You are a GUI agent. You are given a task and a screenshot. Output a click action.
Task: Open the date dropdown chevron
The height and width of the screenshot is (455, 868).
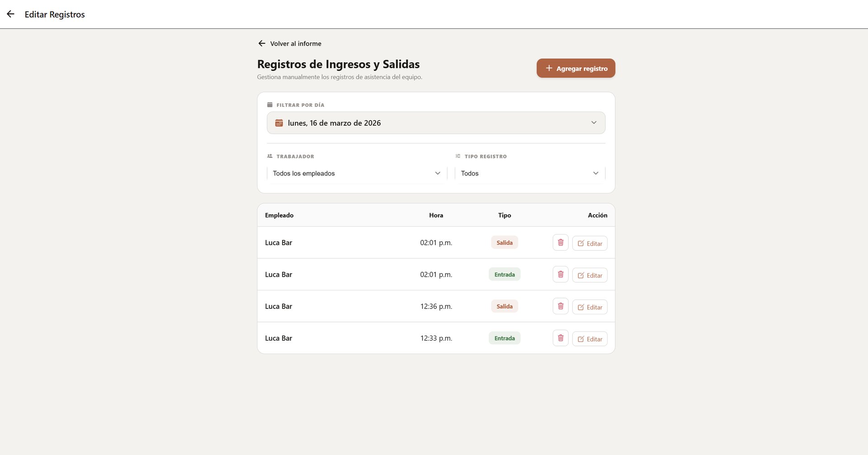coord(594,123)
